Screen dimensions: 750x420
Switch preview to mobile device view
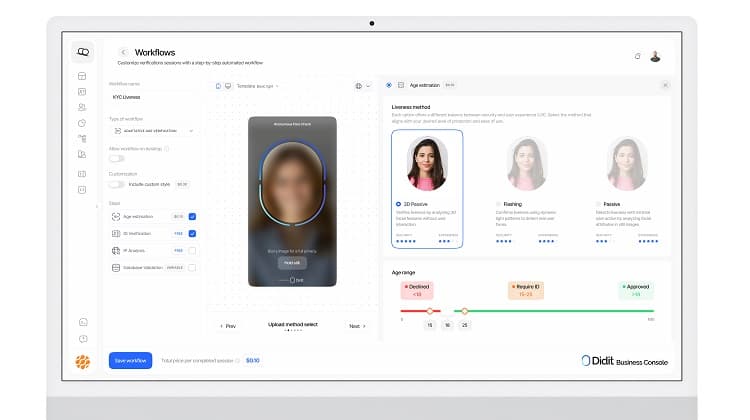(218, 86)
